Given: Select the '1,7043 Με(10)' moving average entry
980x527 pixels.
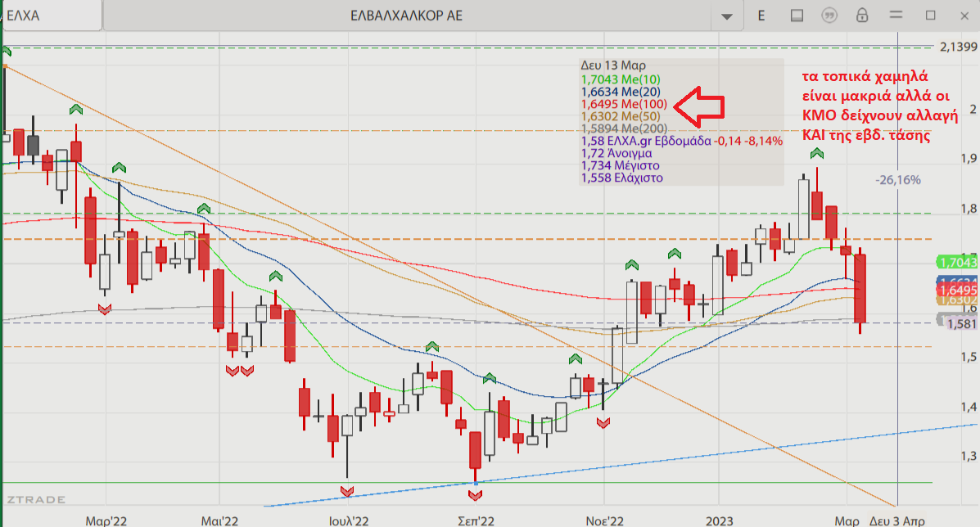Looking at the screenshot, I should click(621, 79).
